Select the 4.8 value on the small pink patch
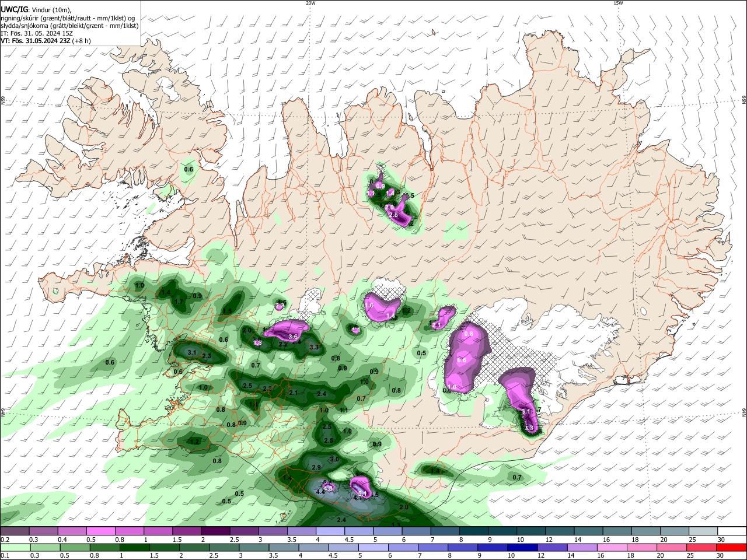This screenshot has height=560, width=747. pos(328,488)
